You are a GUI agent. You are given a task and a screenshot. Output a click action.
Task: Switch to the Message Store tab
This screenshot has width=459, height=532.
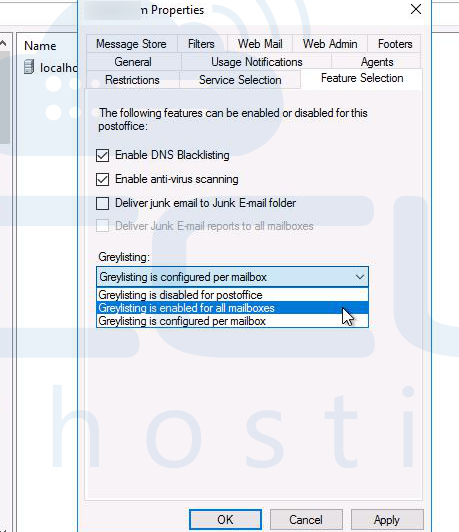point(132,44)
